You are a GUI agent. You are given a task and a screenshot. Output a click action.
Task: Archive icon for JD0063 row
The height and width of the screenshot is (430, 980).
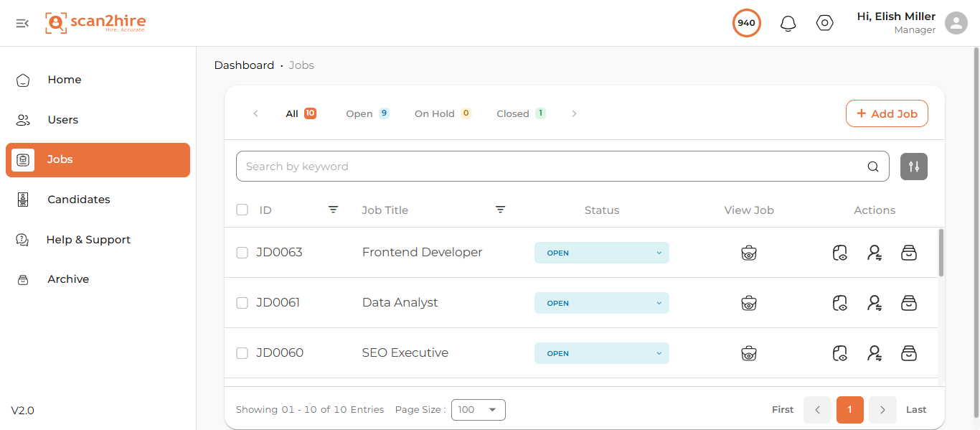(x=909, y=253)
